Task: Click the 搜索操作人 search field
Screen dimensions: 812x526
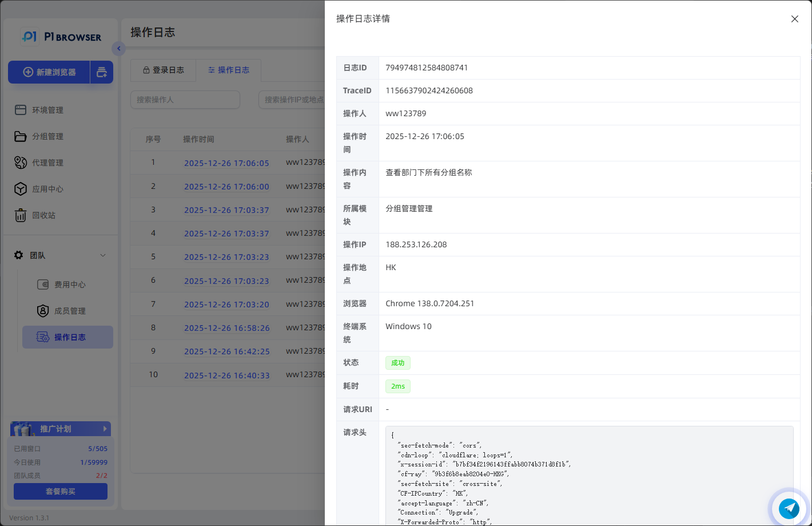Action: click(x=185, y=100)
